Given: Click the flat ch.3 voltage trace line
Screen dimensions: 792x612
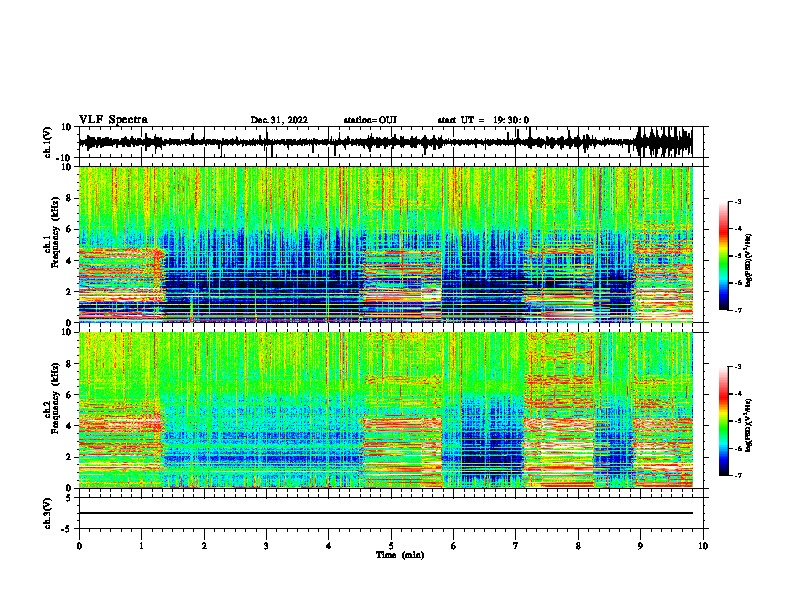Looking at the screenshot, I should [x=386, y=513].
